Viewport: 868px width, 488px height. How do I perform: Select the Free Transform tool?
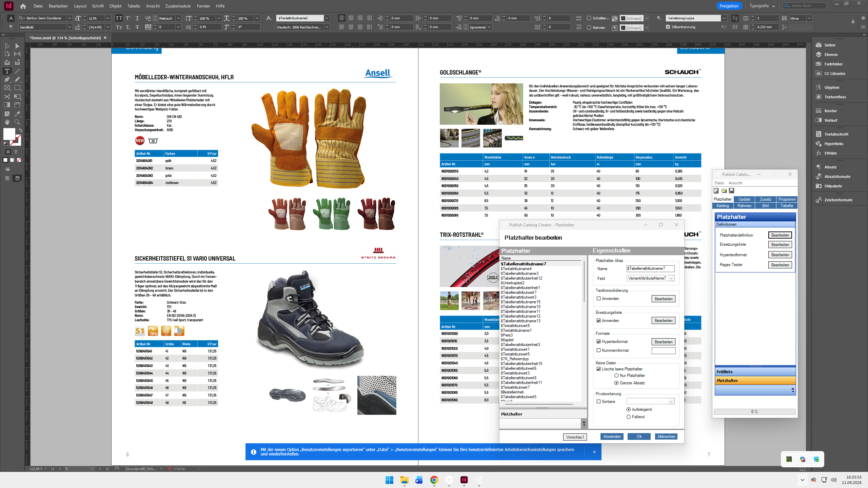point(17,97)
